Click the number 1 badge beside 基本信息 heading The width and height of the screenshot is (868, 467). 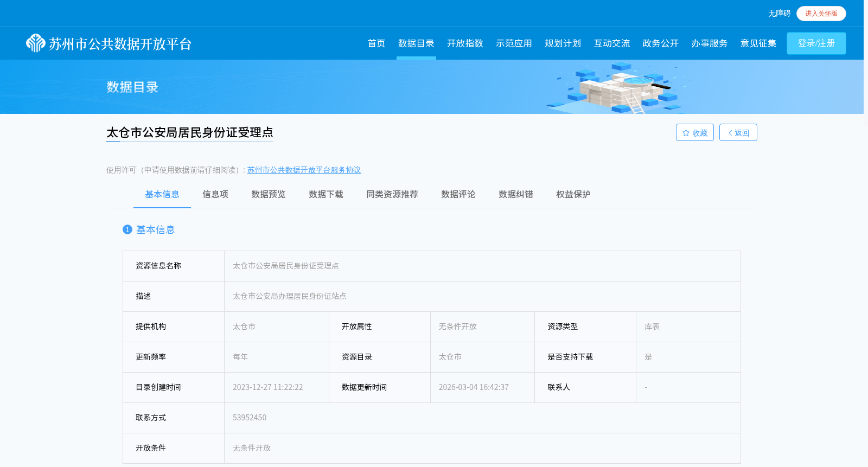(x=127, y=229)
